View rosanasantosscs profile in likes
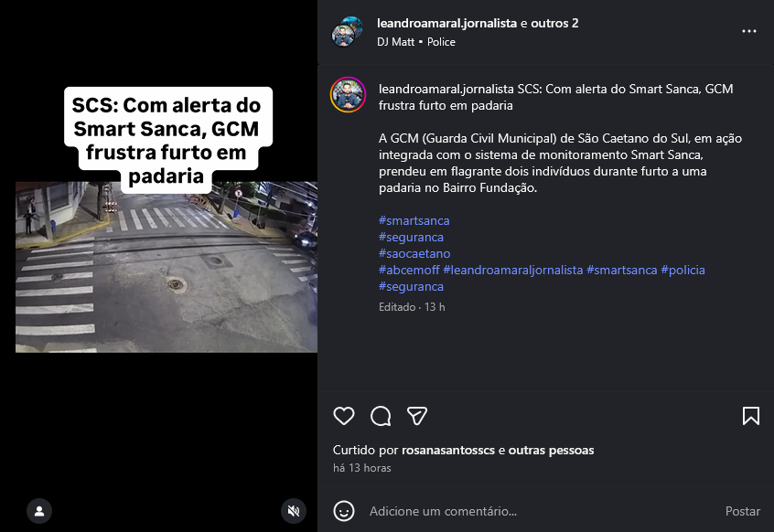This screenshot has height=532, width=774. click(x=448, y=450)
